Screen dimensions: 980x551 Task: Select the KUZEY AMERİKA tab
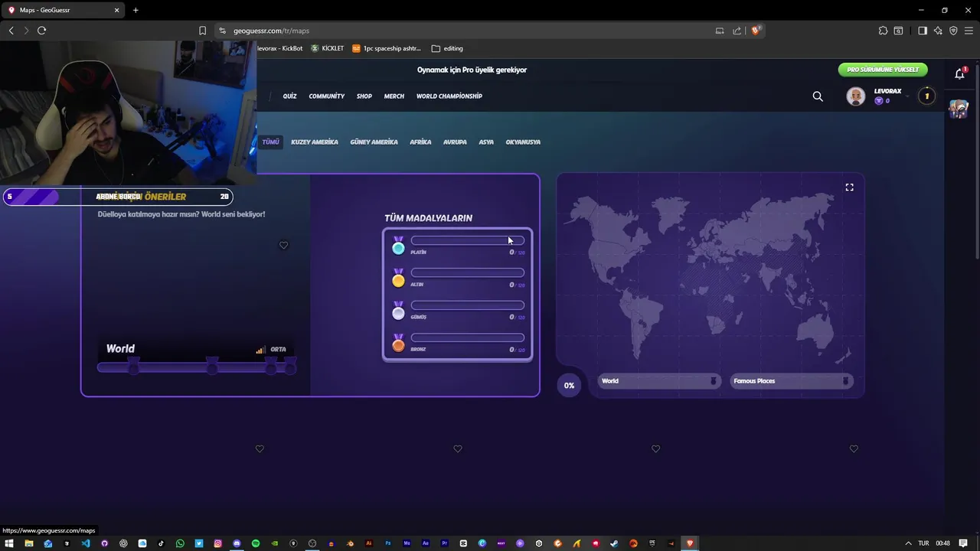coord(315,142)
